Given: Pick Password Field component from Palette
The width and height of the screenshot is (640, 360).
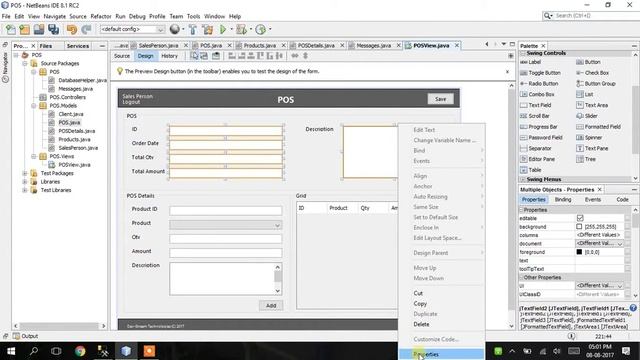Looking at the screenshot, I should tap(541, 138).
